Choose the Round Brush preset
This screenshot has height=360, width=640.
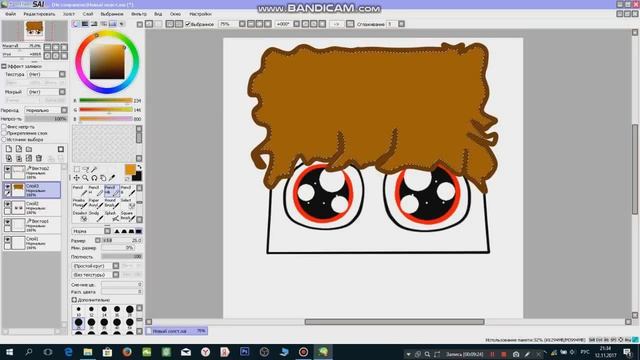112,203
